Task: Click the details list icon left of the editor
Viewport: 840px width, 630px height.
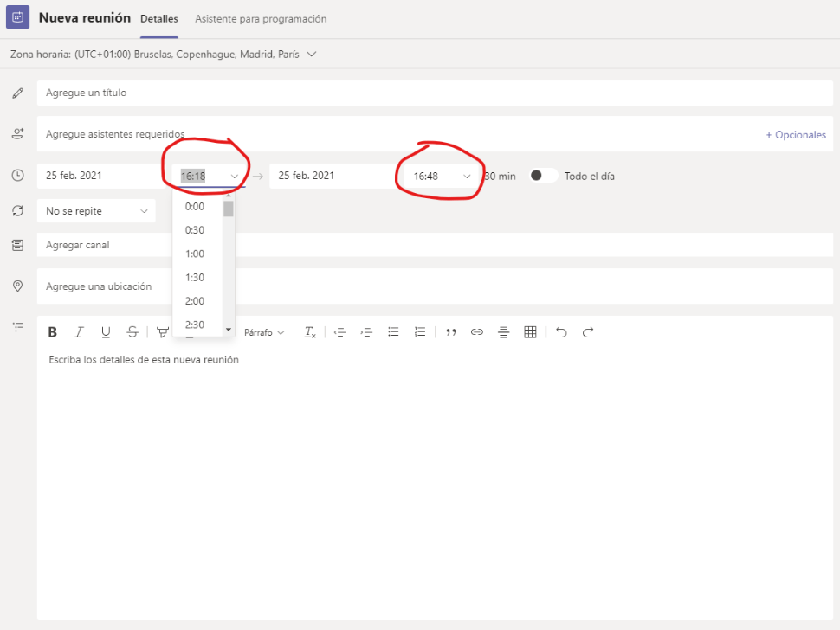Action: pos(18,327)
